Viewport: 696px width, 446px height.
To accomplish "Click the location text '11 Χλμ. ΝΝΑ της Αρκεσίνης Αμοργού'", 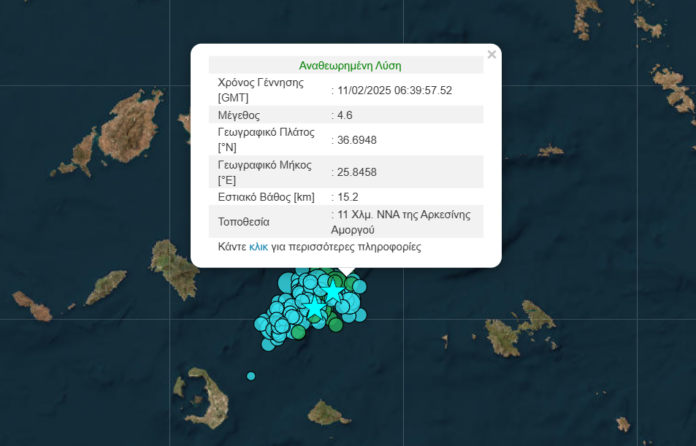I will (x=401, y=222).
